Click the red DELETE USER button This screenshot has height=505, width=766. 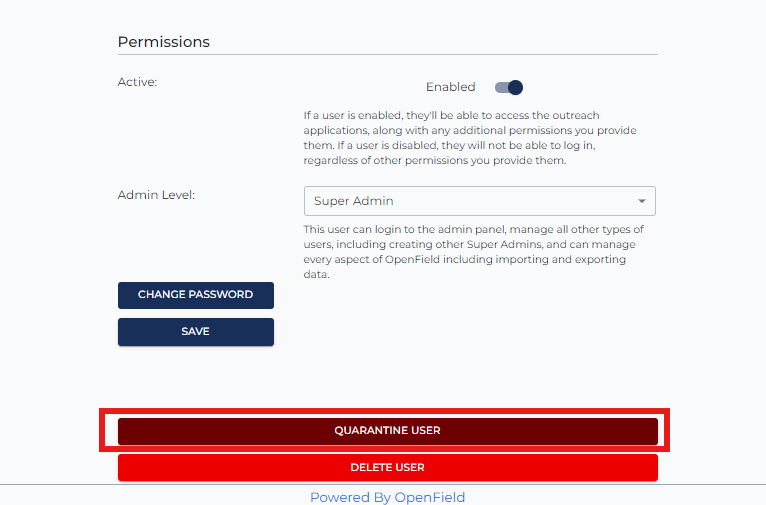pos(388,467)
